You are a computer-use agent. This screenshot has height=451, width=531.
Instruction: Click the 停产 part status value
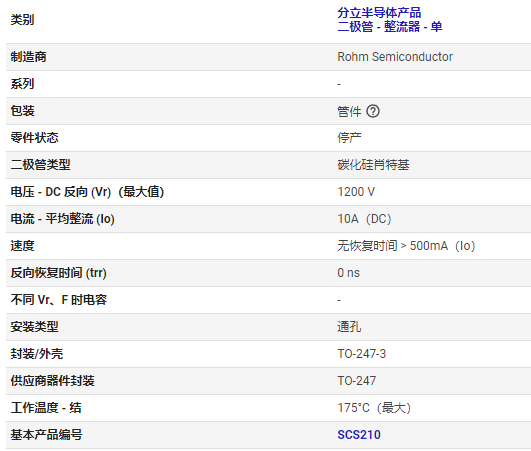(x=349, y=138)
